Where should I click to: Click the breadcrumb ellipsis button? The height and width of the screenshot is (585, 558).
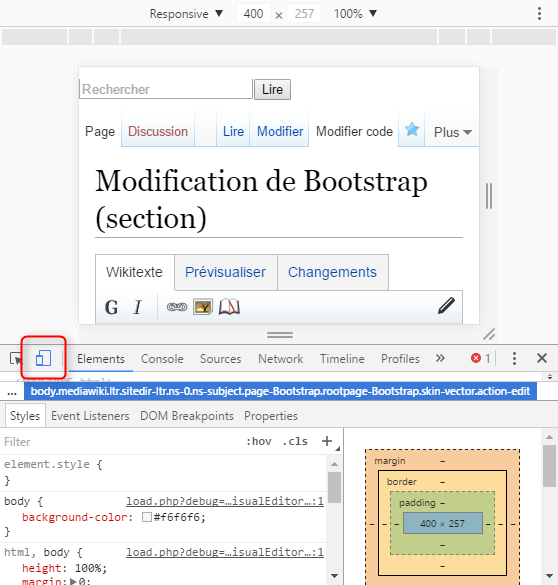point(12,392)
